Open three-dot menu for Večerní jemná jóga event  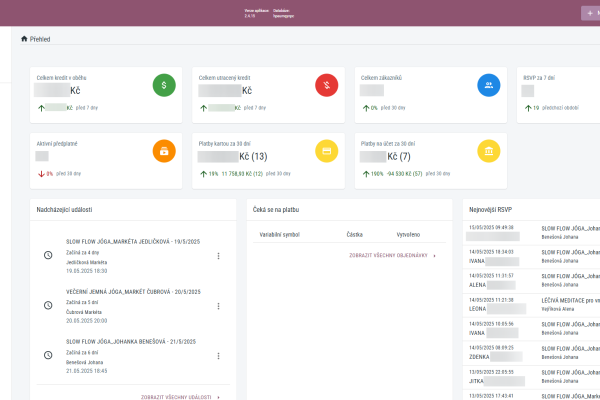[218, 306]
